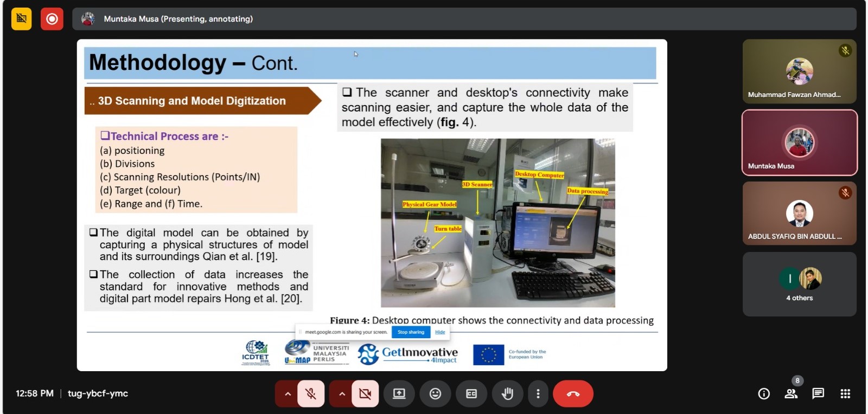Raise your hand in the meeting
The image size is (868, 414).
507,394
